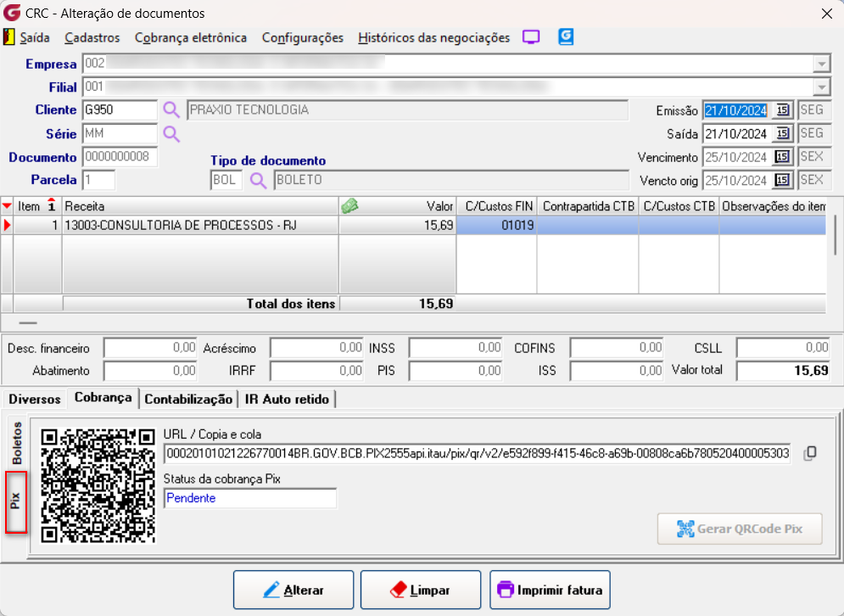Click the blue G icon in menu bar
844x616 pixels.
coord(566,36)
